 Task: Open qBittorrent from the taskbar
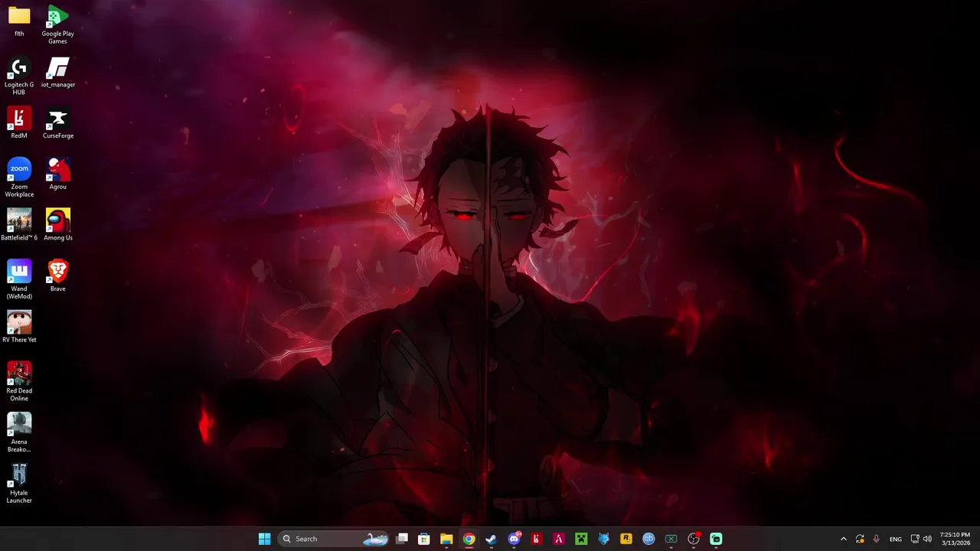point(648,539)
